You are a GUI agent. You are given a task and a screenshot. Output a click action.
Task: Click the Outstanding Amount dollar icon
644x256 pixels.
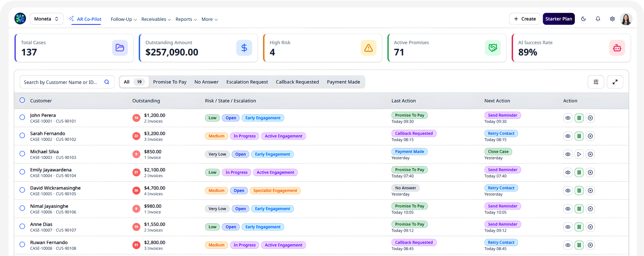[x=244, y=48]
